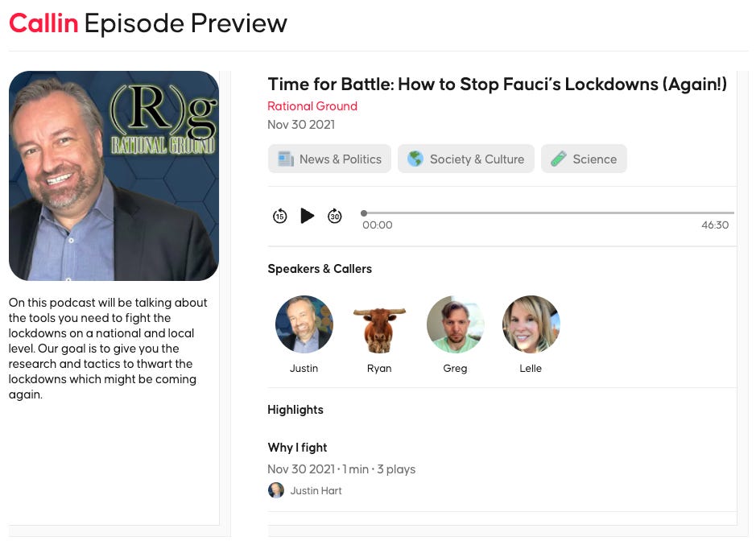This screenshot has width=756, height=545.
Task: Click the Justin Hart author name
Action: pos(316,490)
